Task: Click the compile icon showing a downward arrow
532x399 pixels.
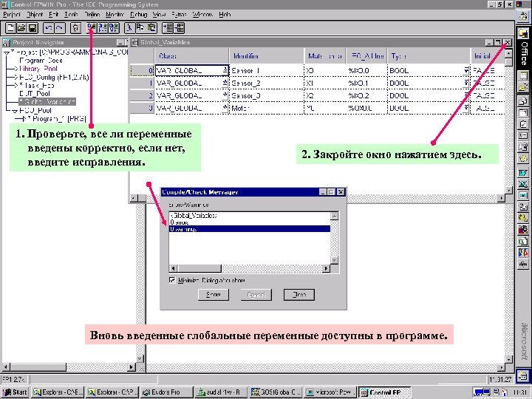Action: pyautogui.click(x=113, y=28)
